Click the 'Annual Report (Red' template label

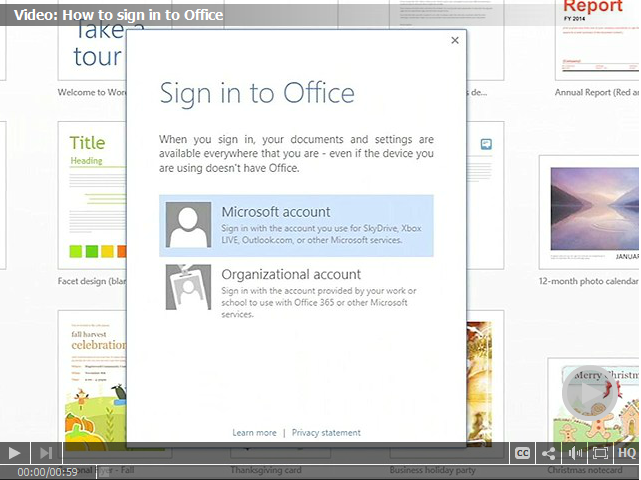tap(597, 92)
